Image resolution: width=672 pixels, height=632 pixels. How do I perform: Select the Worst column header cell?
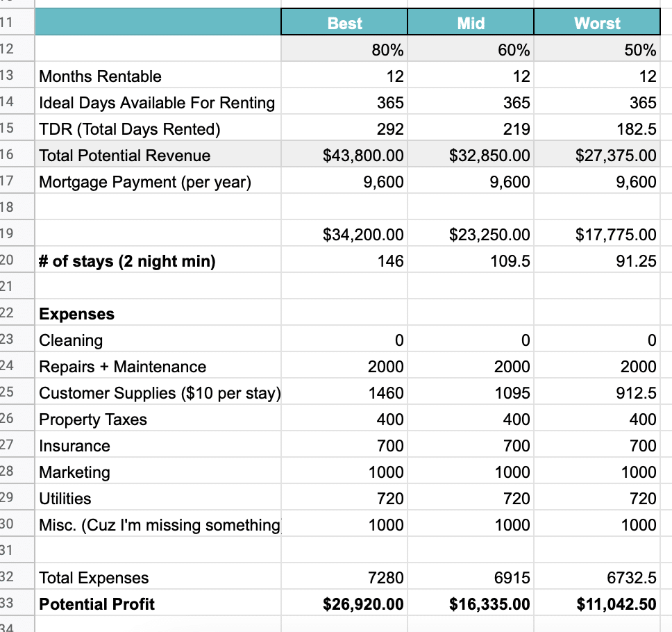[597, 22]
